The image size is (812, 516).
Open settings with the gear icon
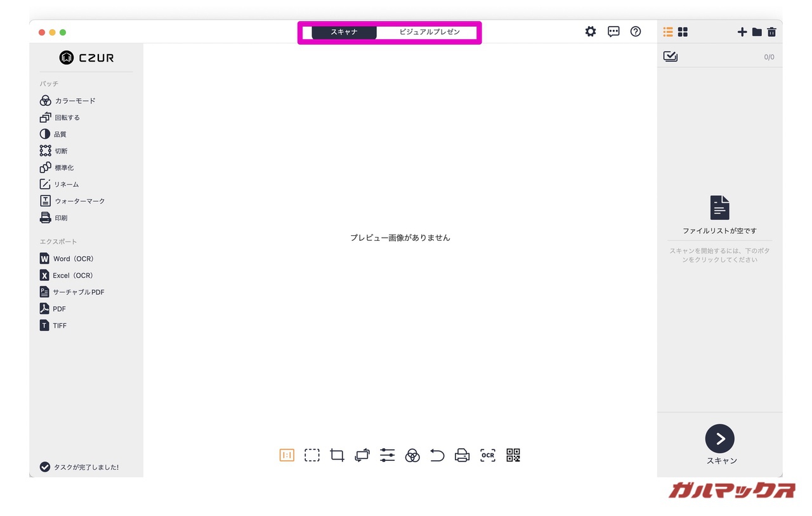[591, 32]
